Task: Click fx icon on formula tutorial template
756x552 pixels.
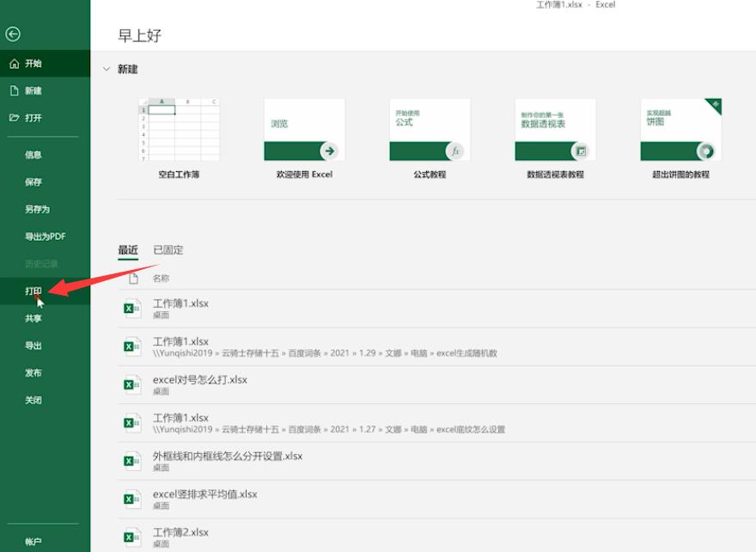Action: tap(455, 151)
